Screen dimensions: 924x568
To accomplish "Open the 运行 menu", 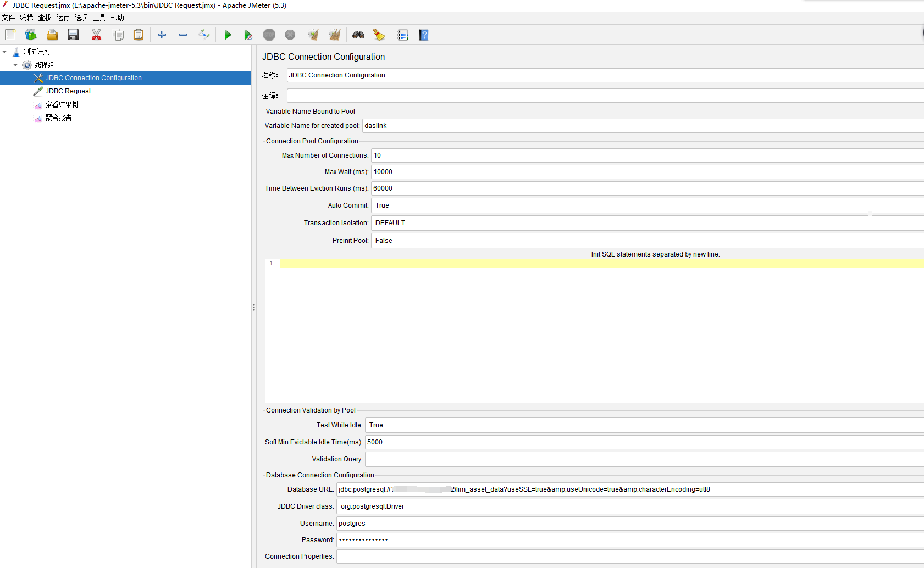I will click(62, 18).
